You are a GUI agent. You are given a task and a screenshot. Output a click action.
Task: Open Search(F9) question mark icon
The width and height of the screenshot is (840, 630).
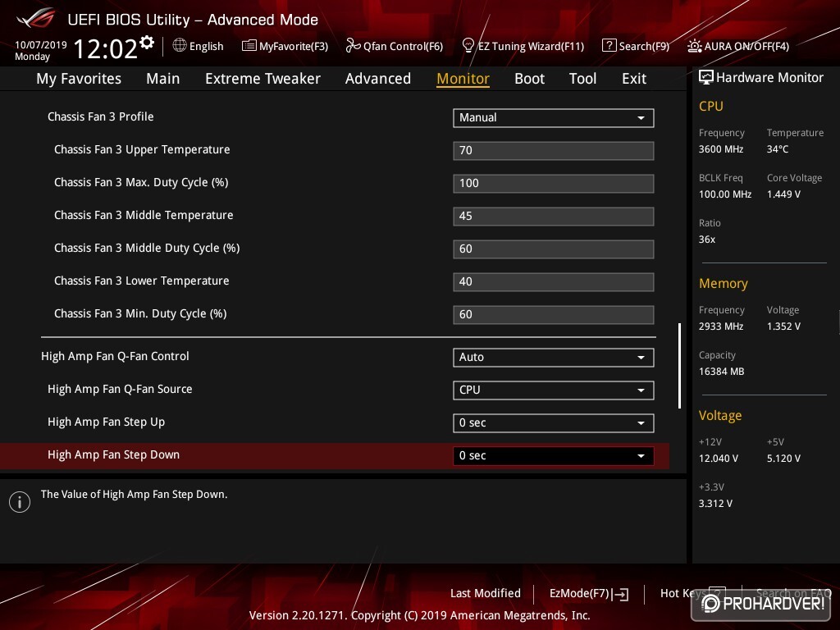(x=609, y=46)
